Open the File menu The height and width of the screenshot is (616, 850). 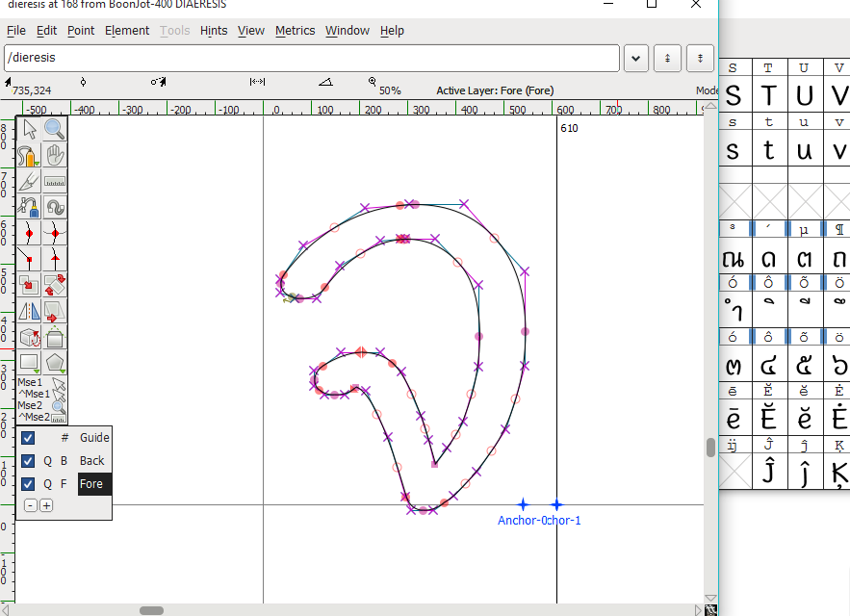click(x=16, y=31)
